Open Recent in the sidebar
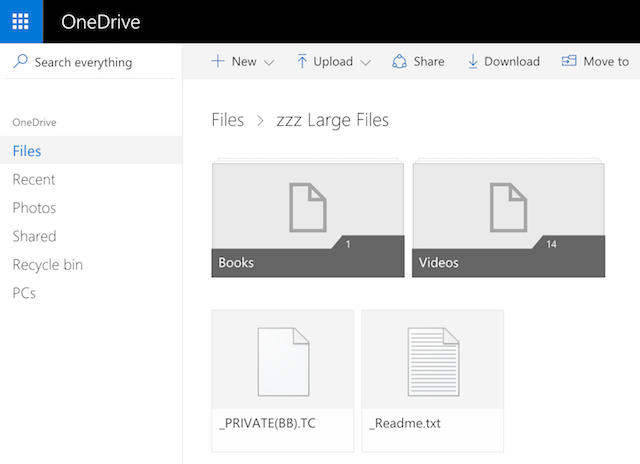The image size is (640, 464). click(x=34, y=180)
